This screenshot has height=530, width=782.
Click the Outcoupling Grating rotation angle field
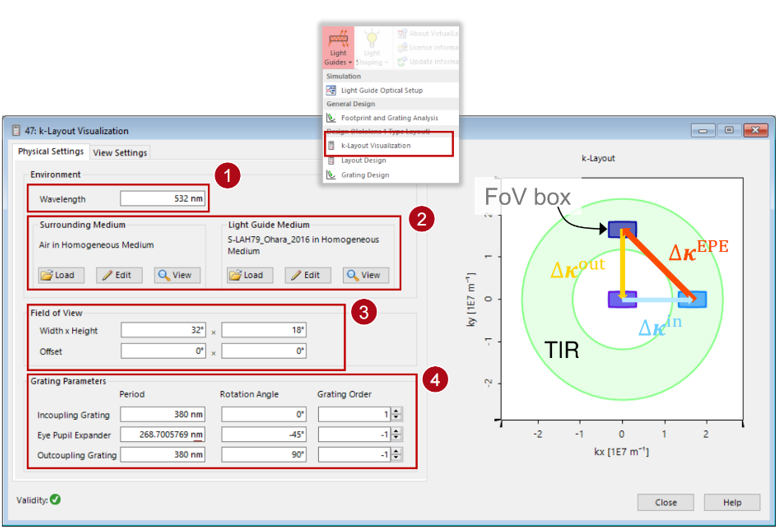(x=264, y=455)
